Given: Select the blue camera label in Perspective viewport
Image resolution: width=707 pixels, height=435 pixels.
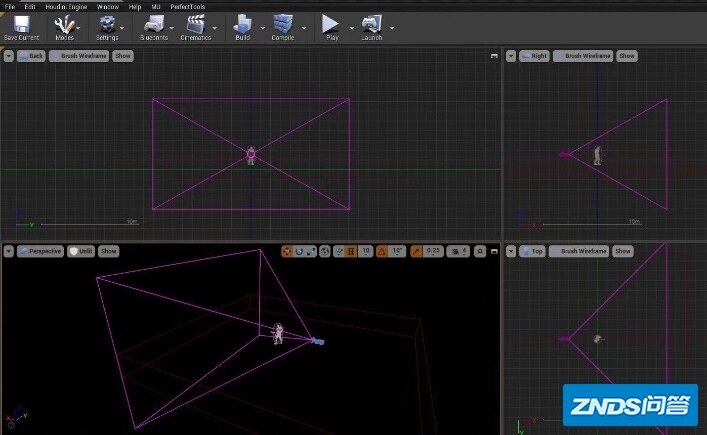Looking at the screenshot, I should click(x=318, y=342).
